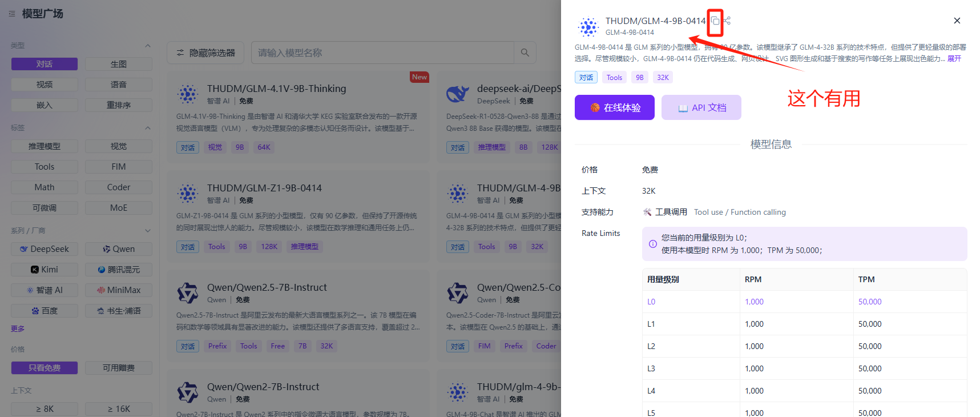Collapse the 标签 filter section
The height and width of the screenshot is (417, 980).
click(148, 128)
